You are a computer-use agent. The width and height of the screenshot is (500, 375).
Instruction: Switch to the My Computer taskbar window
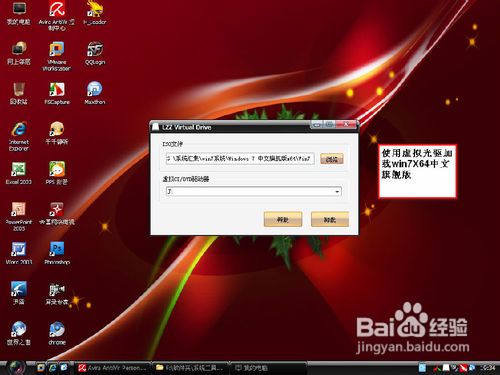(x=268, y=368)
